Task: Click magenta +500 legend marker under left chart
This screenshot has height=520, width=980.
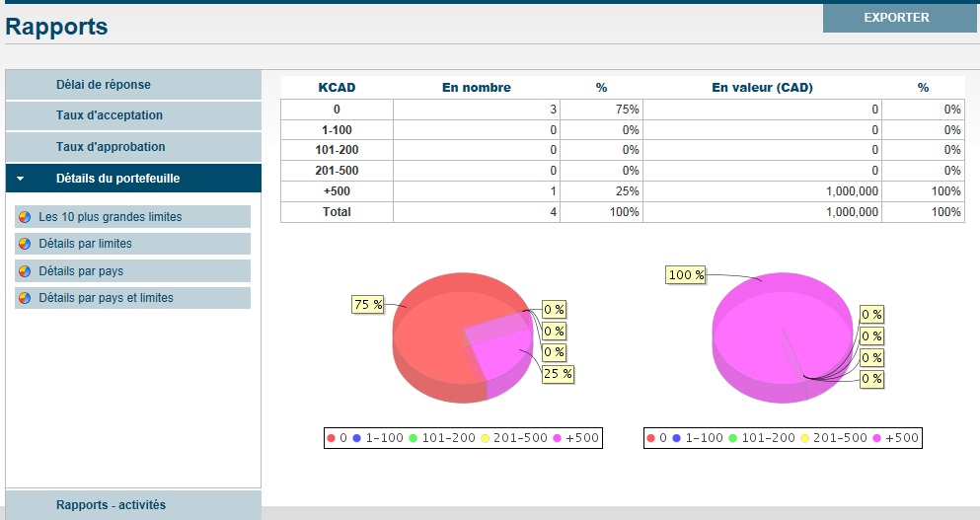Action: point(557,438)
